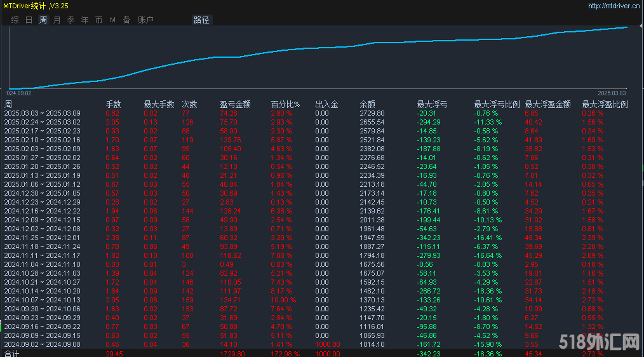This screenshot has height=357, width=644.
Task: Click the 路径 path button
Action: point(201,20)
